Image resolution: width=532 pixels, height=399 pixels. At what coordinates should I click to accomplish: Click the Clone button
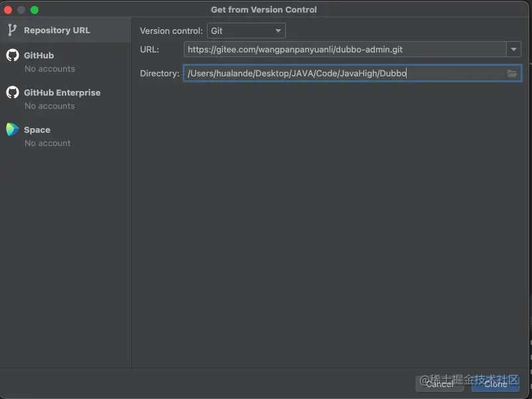click(496, 384)
